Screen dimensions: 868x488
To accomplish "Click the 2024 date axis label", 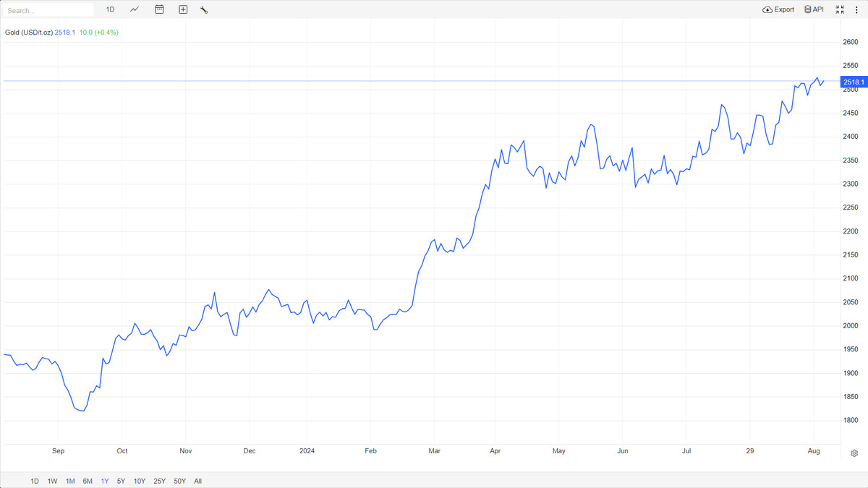I will click(307, 451).
